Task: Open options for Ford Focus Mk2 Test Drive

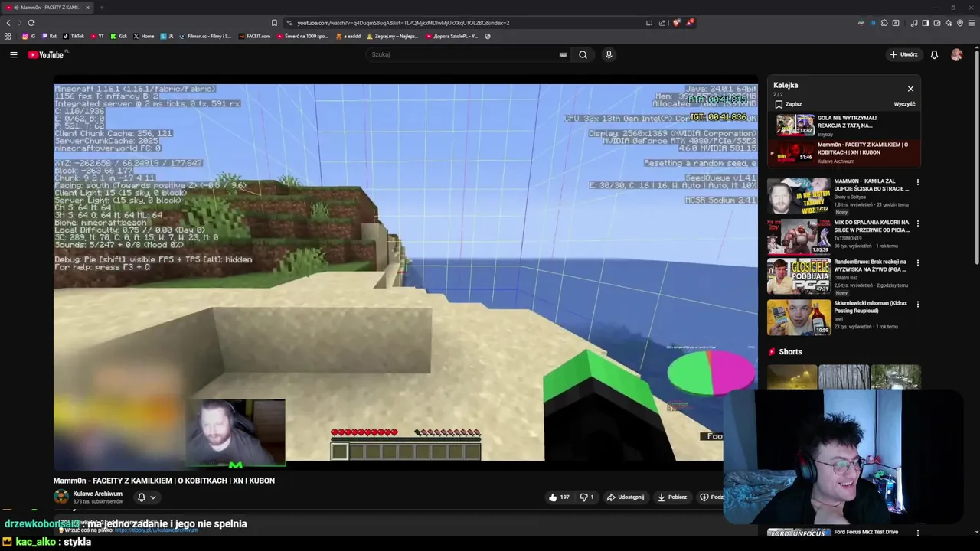Action: coord(917,533)
